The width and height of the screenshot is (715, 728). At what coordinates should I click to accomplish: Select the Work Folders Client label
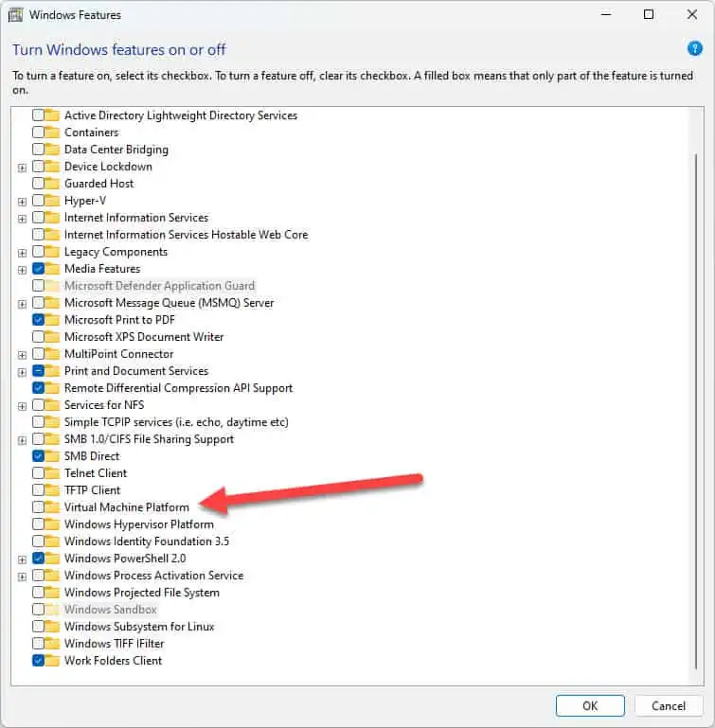pyautogui.click(x=114, y=661)
